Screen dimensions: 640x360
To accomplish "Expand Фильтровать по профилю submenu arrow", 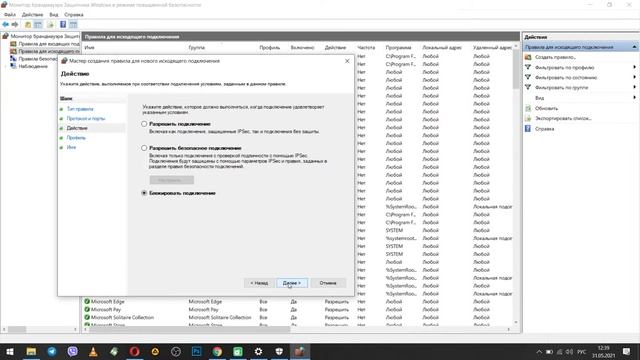I will [x=635, y=67].
